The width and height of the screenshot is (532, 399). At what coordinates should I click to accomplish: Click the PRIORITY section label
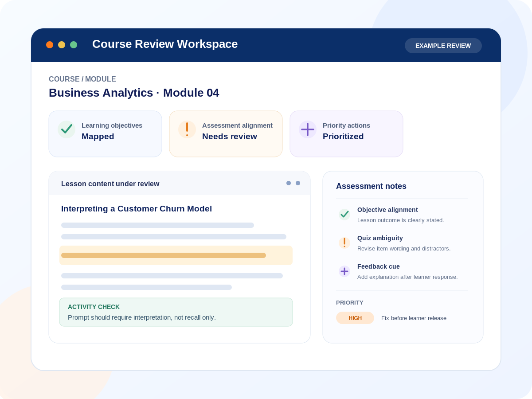click(x=350, y=302)
